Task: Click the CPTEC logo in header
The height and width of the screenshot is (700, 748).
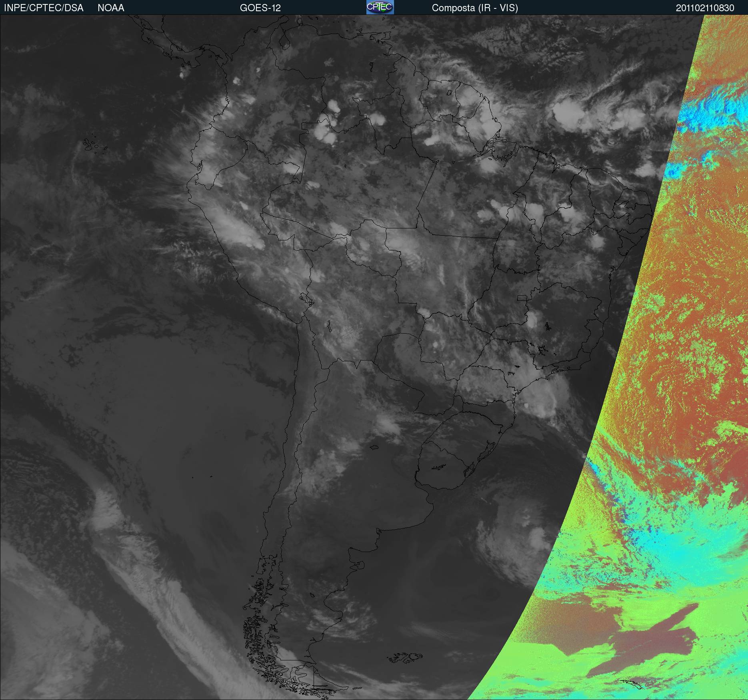Action: [x=380, y=7]
